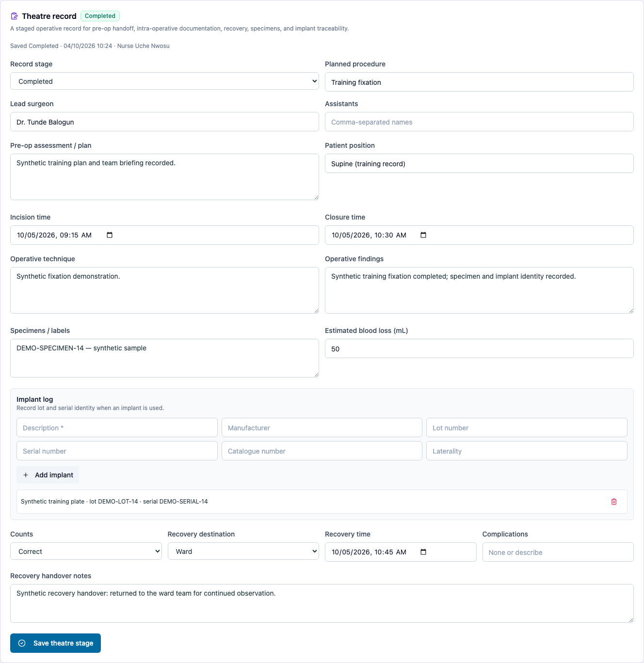The image size is (644, 663).
Task: Edit the Planned procedure field
Action: point(479,82)
